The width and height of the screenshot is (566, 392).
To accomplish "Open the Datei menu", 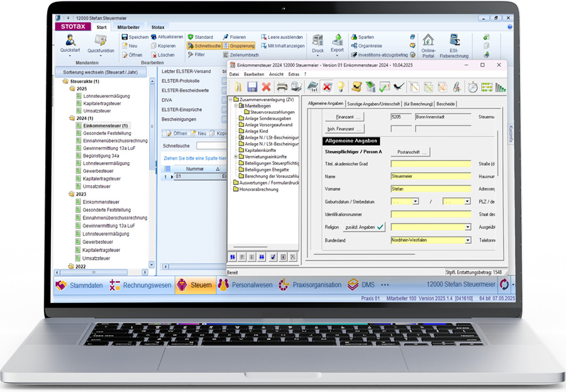I will (x=235, y=74).
